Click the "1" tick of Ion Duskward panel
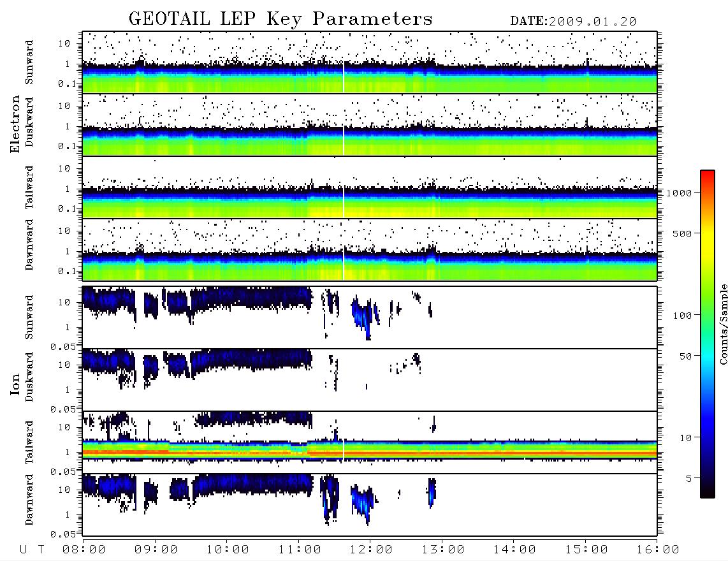 click(x=68, y=390)
